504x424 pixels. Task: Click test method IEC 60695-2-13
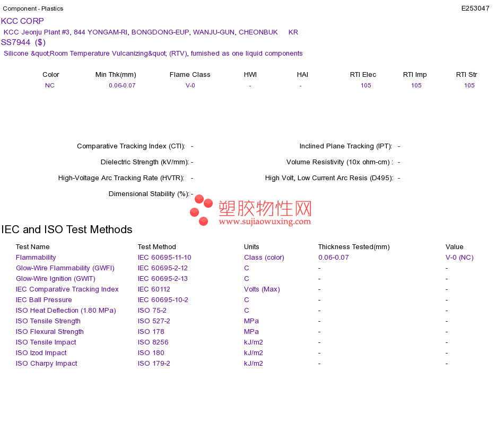(x=163, y=278)
